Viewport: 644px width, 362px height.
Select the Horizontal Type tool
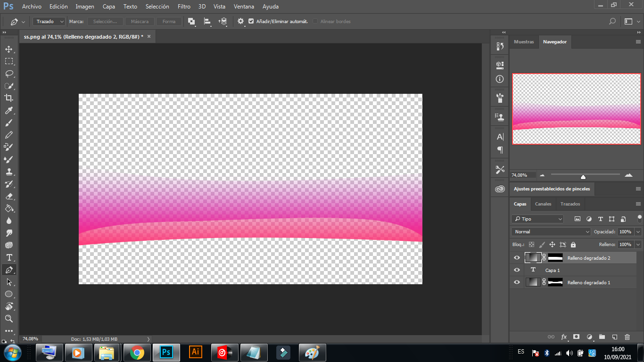point(9,257)
